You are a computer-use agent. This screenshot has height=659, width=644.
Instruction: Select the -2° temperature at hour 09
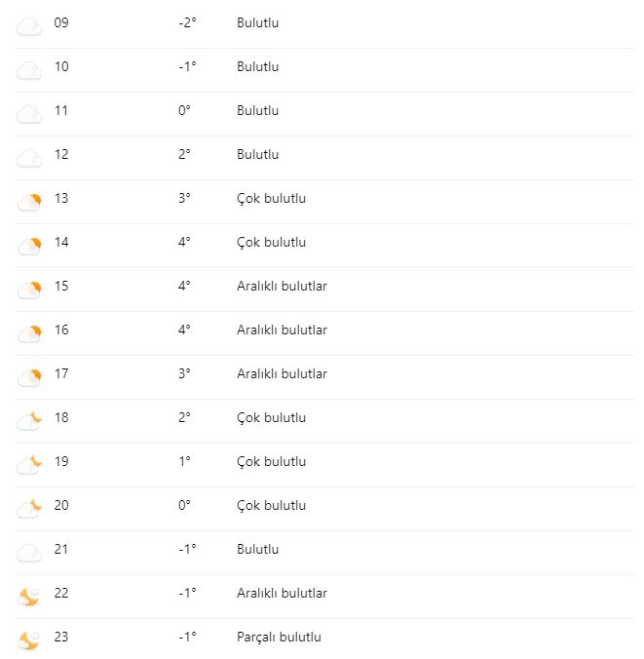tap(188, 22)
